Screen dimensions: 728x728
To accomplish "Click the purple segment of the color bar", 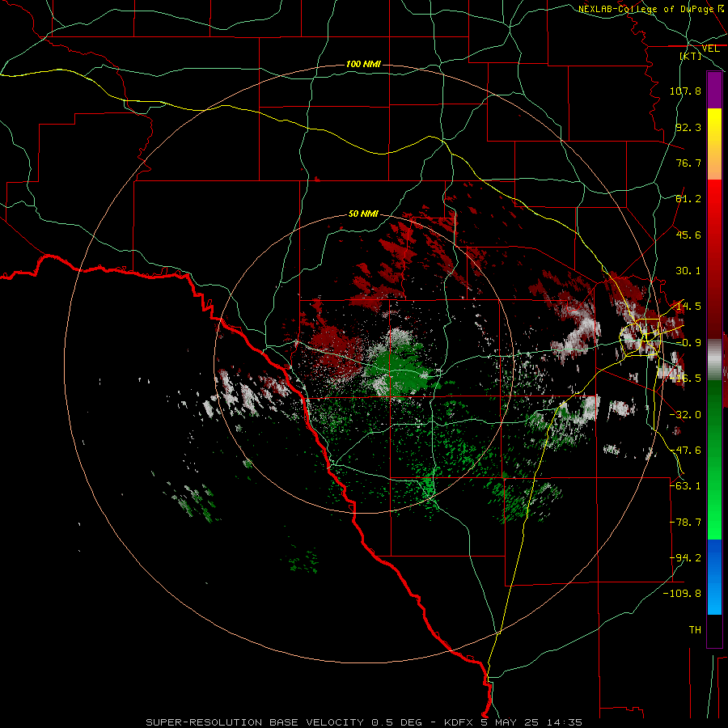I will coord(714,90).
